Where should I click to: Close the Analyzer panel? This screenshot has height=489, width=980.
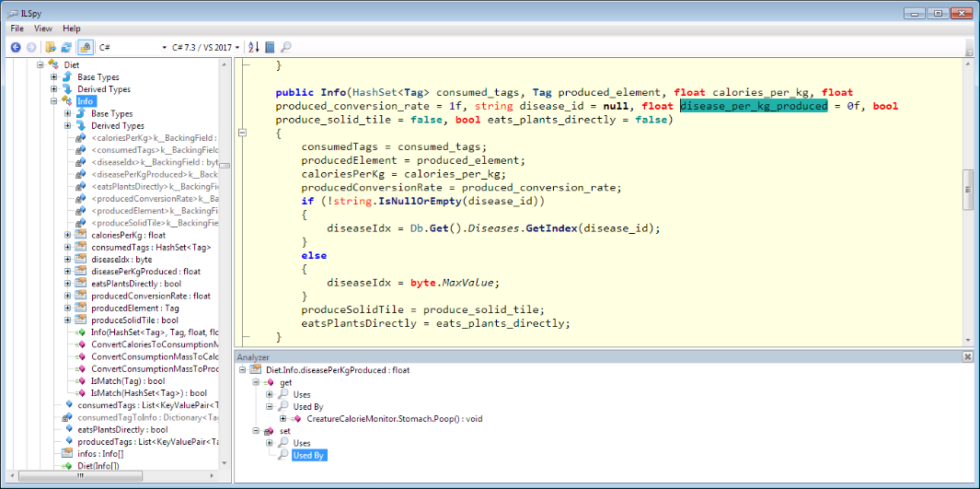(967, 356)
